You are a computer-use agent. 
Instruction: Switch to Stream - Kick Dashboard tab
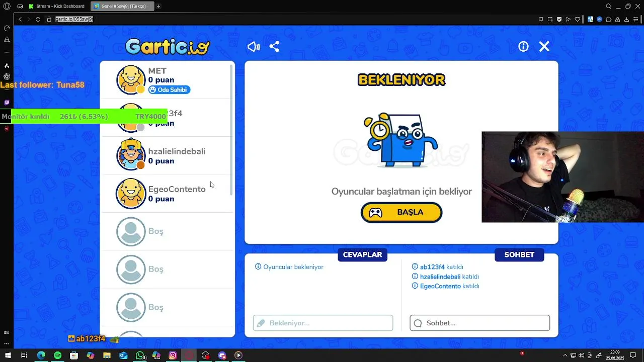tap(57, 6)
